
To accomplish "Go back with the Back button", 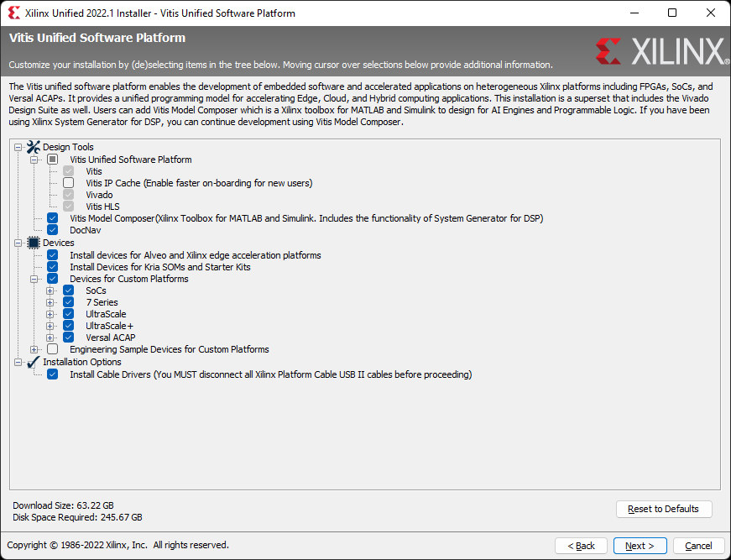I will coord(581,546).
